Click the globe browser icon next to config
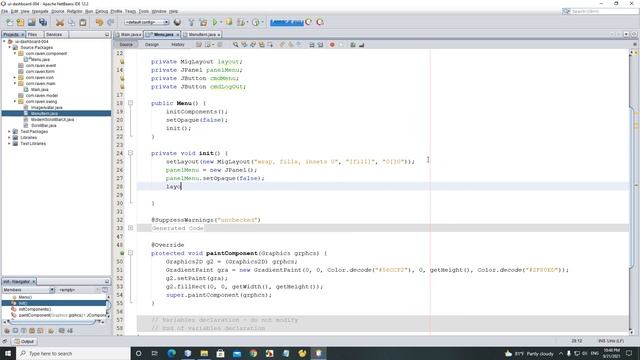Viewport: 640px width, 360px height. pos(177,22)
